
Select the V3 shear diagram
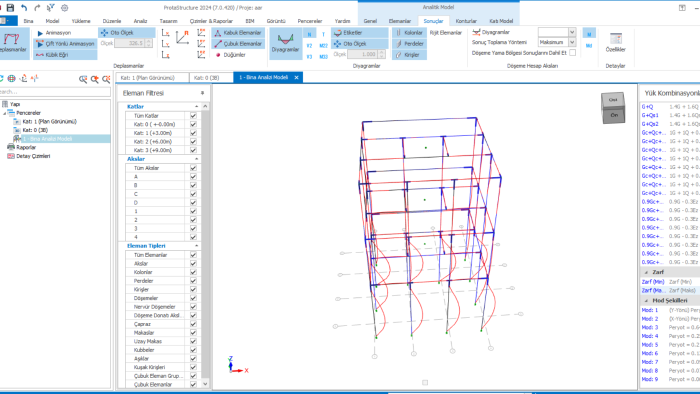coord(309,57)
